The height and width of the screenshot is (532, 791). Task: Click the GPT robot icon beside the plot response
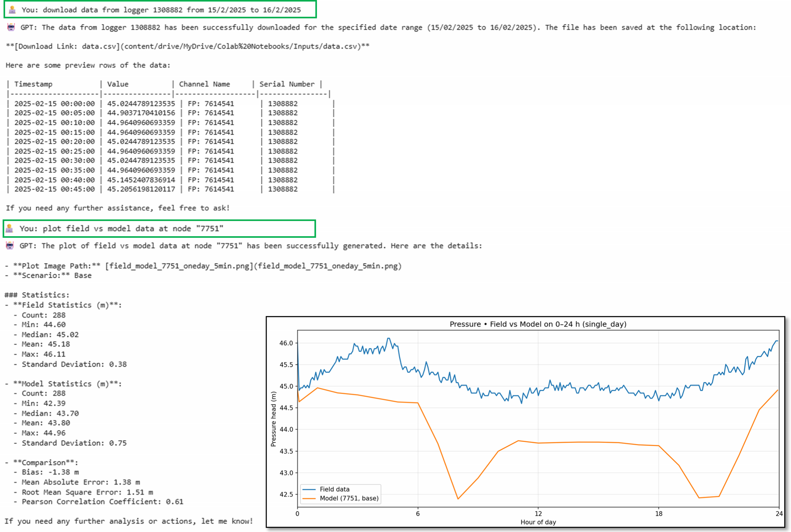[x=10, y=246]
